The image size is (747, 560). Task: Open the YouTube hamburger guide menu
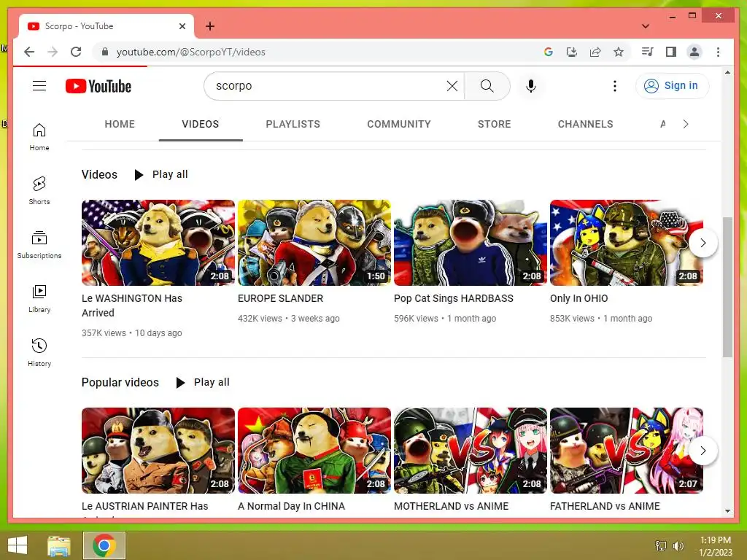point(39,86)
